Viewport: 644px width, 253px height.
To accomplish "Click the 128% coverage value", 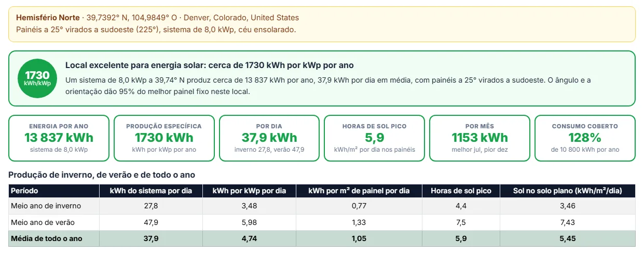I will [x=585, y=138].
